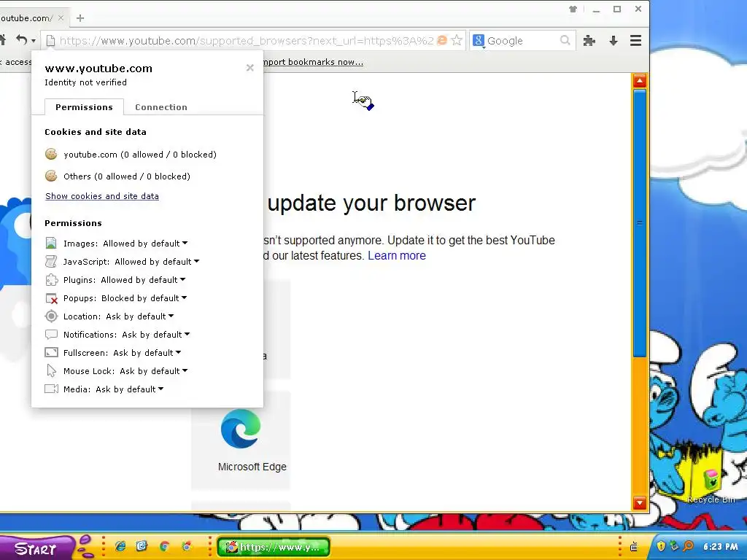
Task: Click the shirt theme icon in title bar
Action: [573, 9]
